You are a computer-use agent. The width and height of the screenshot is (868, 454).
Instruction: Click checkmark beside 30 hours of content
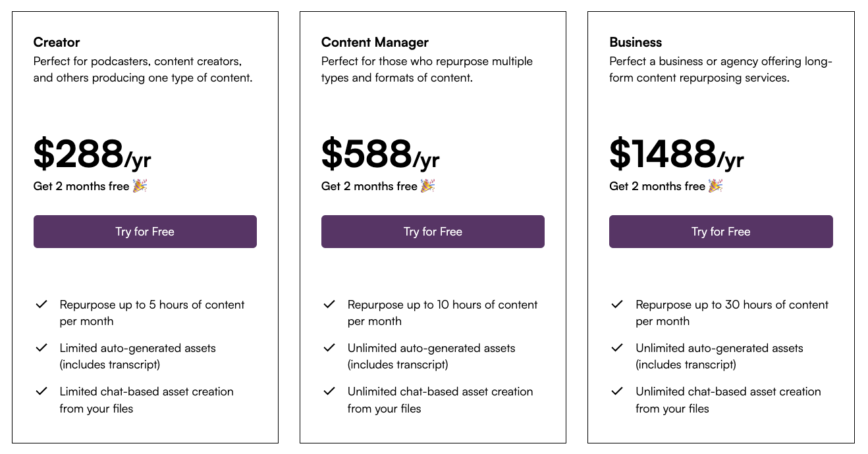[x=617, y=305]
